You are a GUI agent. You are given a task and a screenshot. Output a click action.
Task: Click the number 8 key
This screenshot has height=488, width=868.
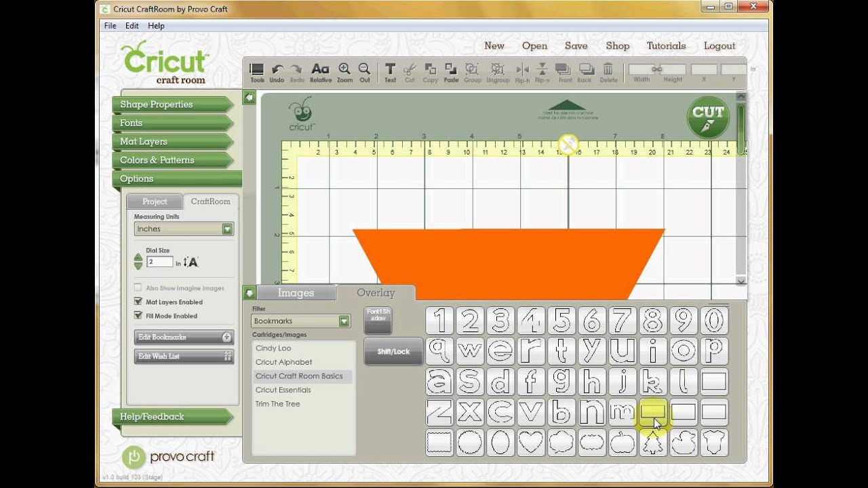tap(652, 321)
